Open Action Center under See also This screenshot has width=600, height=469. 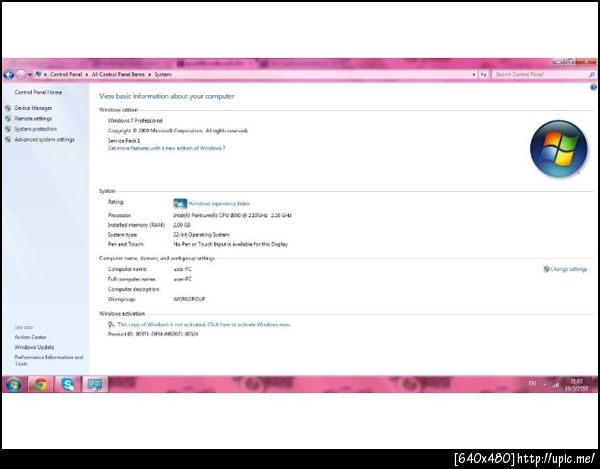click(x=30, y=337)
